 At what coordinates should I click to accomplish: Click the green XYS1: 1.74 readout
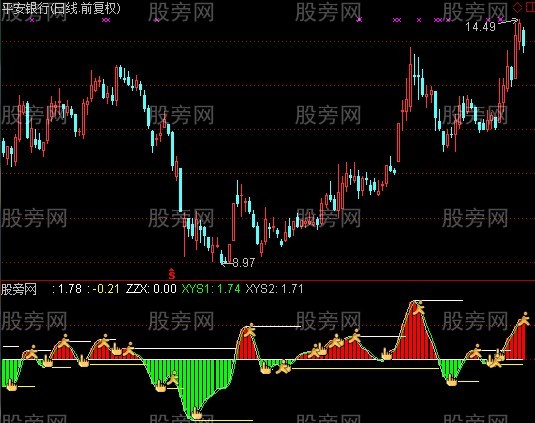click(211, 289)
